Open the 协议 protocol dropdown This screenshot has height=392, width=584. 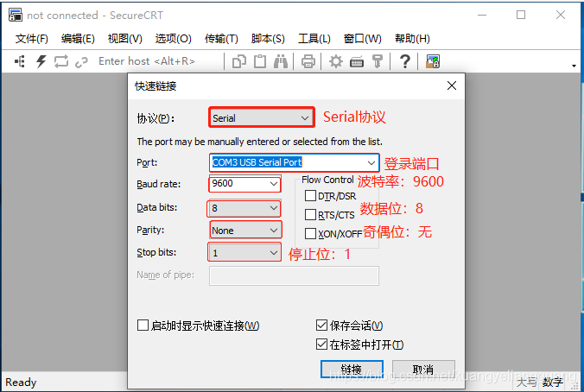pyautogui.click(x=262, y=117)
